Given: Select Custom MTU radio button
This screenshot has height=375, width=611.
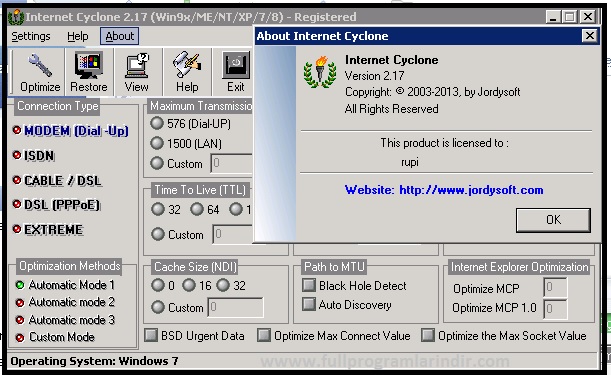Looking at the screenshot, I should point(157,163).
